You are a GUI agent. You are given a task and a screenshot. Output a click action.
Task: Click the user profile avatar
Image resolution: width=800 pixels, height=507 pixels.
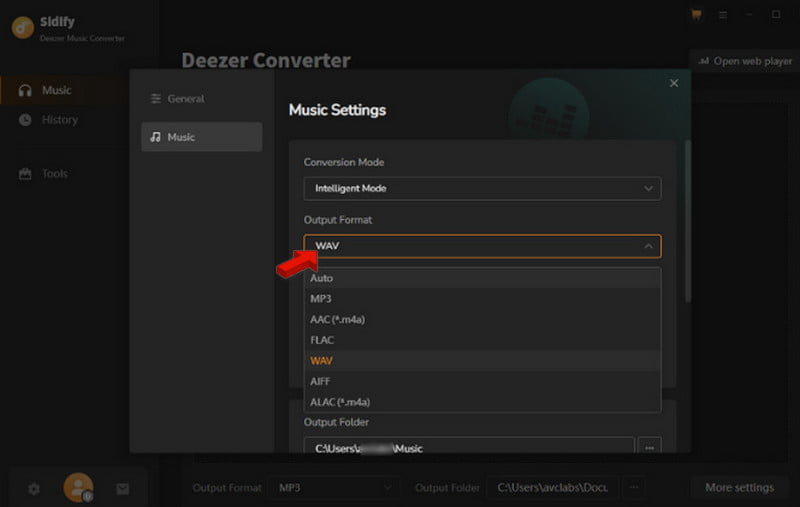point(78,488)
